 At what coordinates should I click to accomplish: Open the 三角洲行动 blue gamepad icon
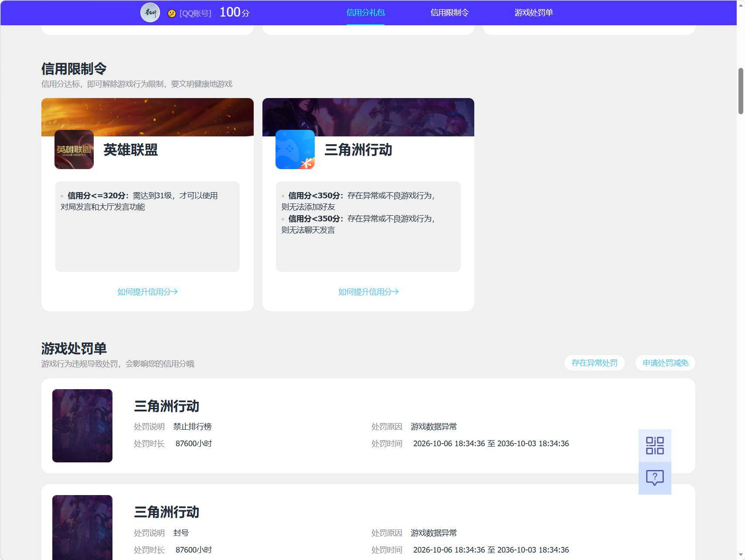[295, 149]
